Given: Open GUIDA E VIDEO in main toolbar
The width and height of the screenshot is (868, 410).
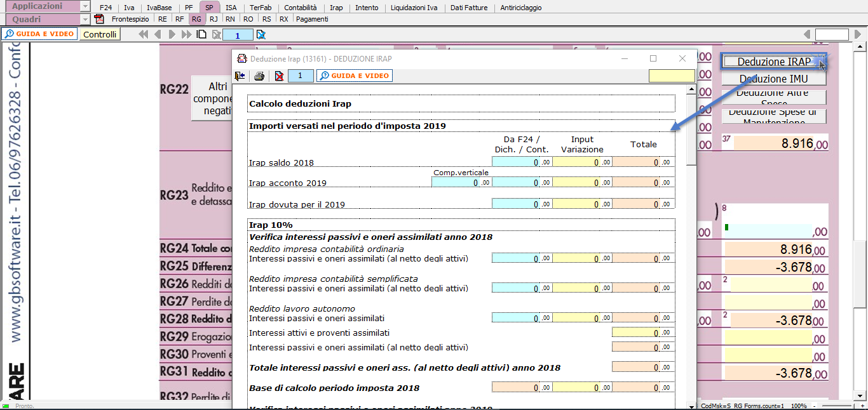Looking at the screenshot, I should point(39,34).
